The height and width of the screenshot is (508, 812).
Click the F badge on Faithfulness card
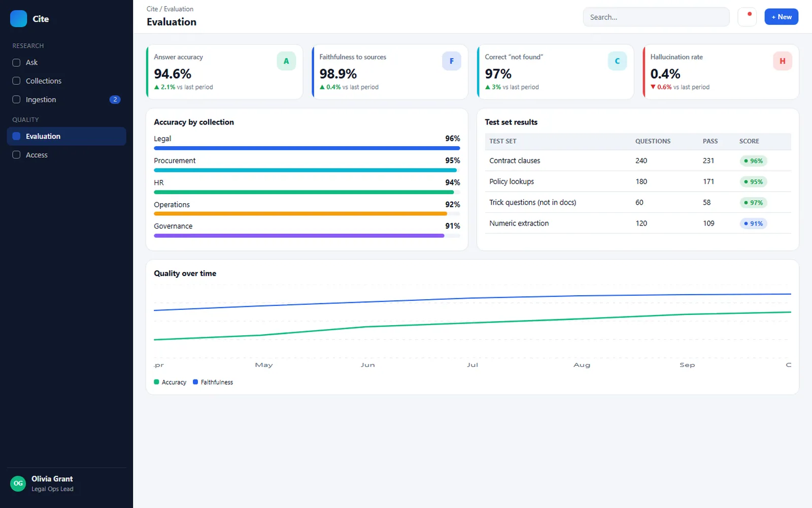452,61
